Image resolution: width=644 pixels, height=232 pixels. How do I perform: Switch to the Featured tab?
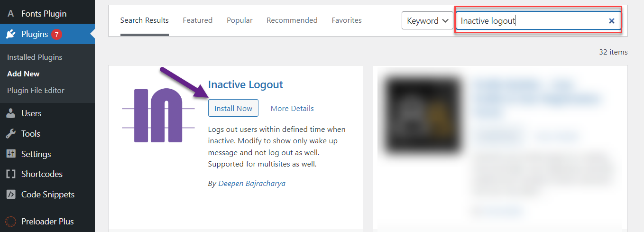pos(198,20)
